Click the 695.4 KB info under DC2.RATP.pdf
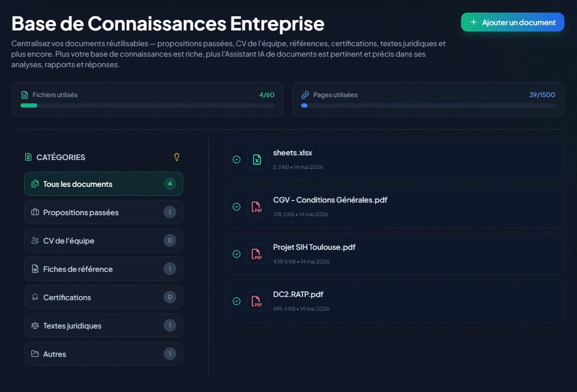 pos(301,309)
